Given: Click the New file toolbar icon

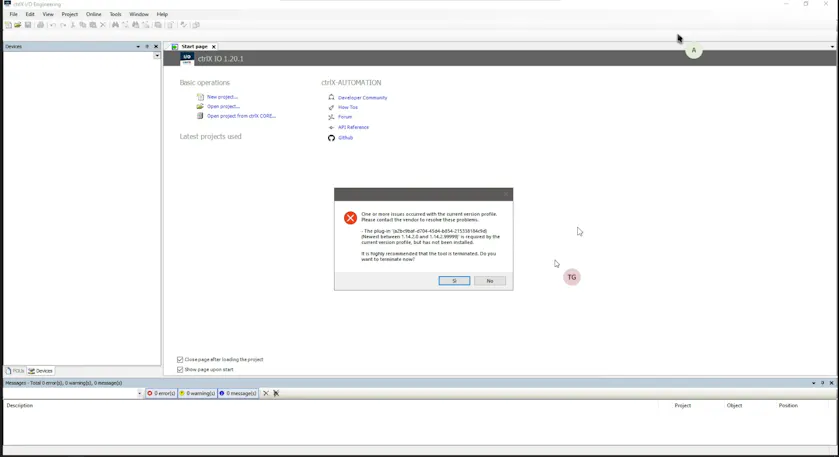Looking at the screenshot, I should [x=8, y=25].
